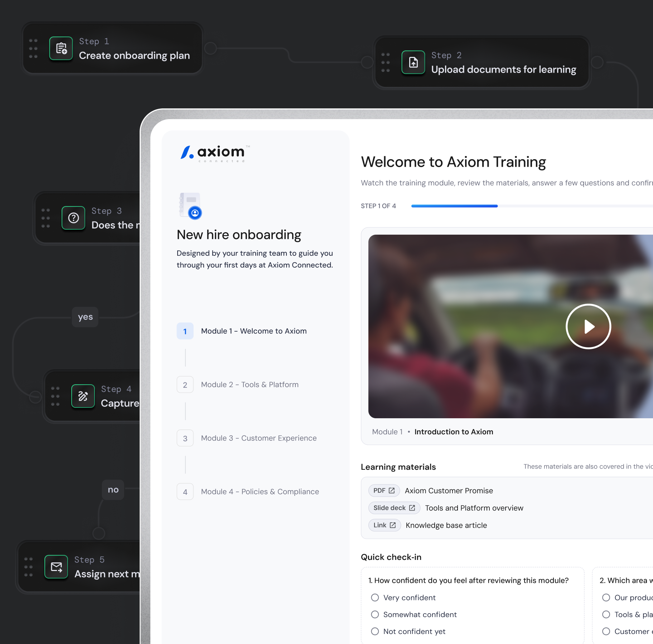Click the new hire onboarding notebook icon

point(190,205)
